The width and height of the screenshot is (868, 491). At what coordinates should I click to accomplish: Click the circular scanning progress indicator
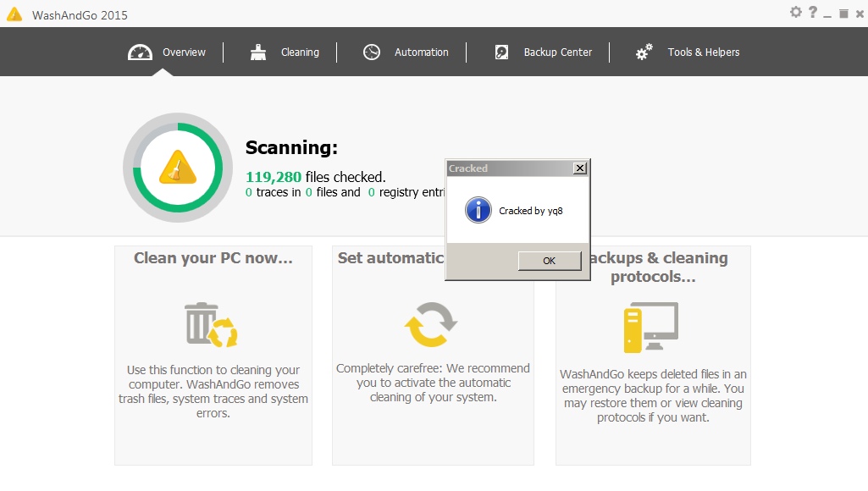(x=178, y=168)
